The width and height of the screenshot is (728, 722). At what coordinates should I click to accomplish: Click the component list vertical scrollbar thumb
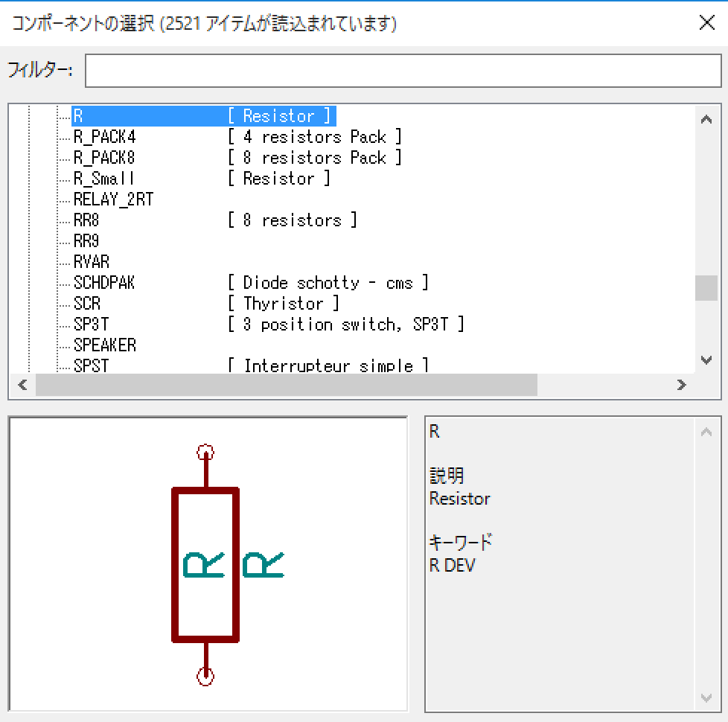[706, 288]
